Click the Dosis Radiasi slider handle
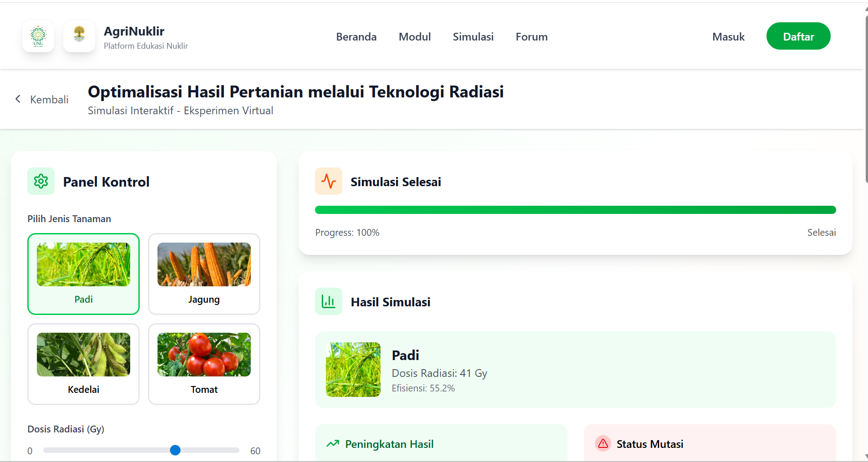The image size is (868, 462). [x=175, y=450]
